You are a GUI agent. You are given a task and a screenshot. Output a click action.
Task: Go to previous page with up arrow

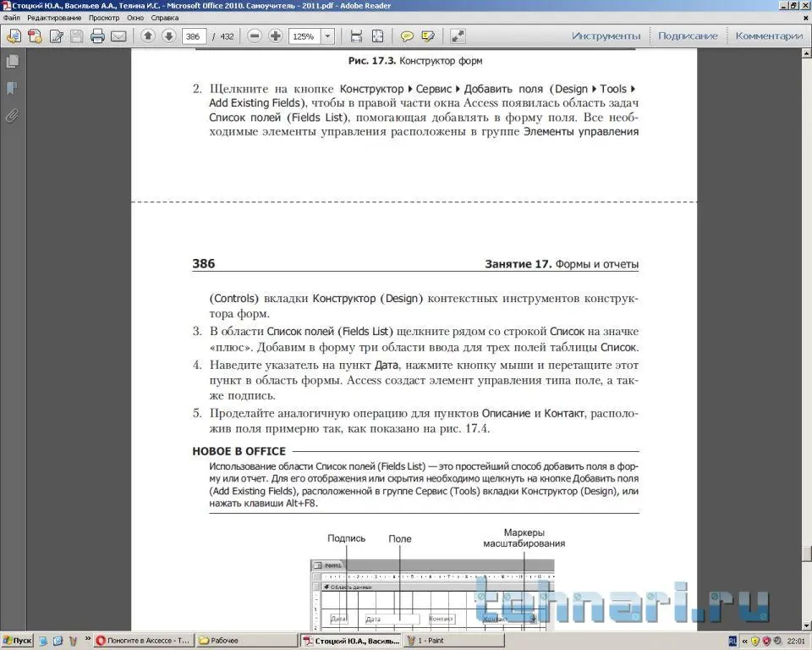pyautogui.click(x=148, y=36)
